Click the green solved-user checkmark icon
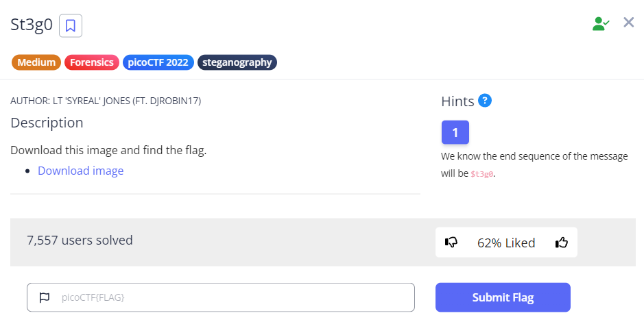The image size is (644, 333). point(601,23)
